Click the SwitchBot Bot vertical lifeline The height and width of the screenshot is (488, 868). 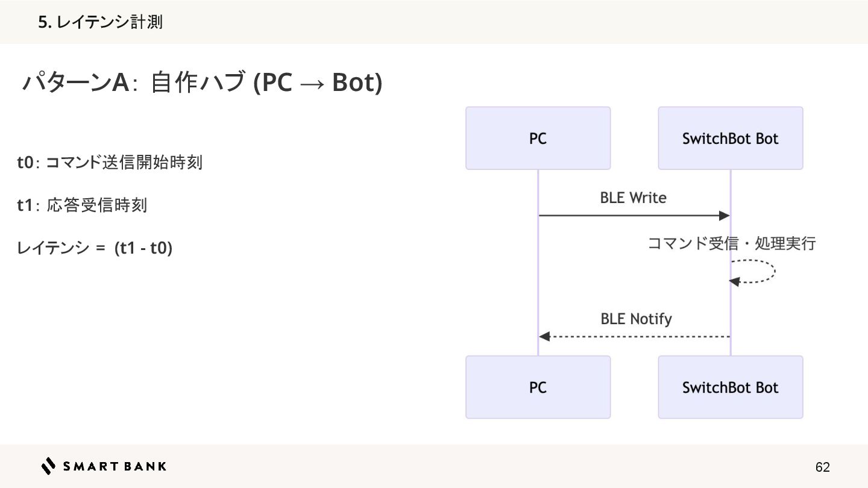731,313
